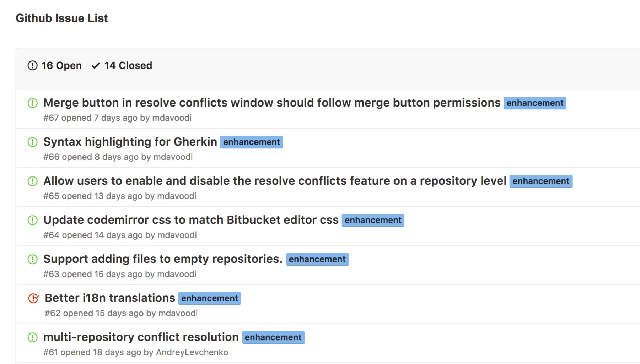Click open-issue icon beside issue #67
The image size is (640, 364).
[x=32, y=103]
